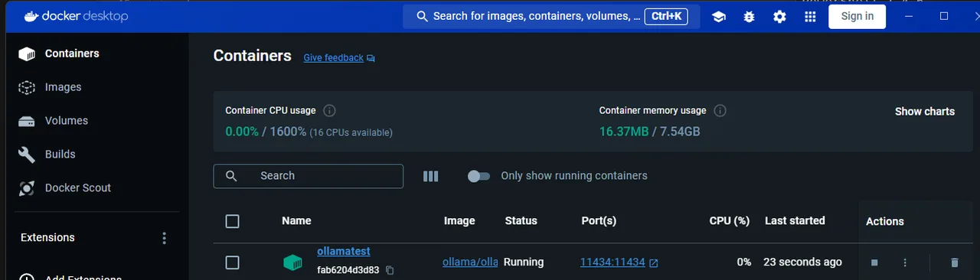Open the ollama/olla image link
This screenshot has width=980, height=280.
[470, 262]
